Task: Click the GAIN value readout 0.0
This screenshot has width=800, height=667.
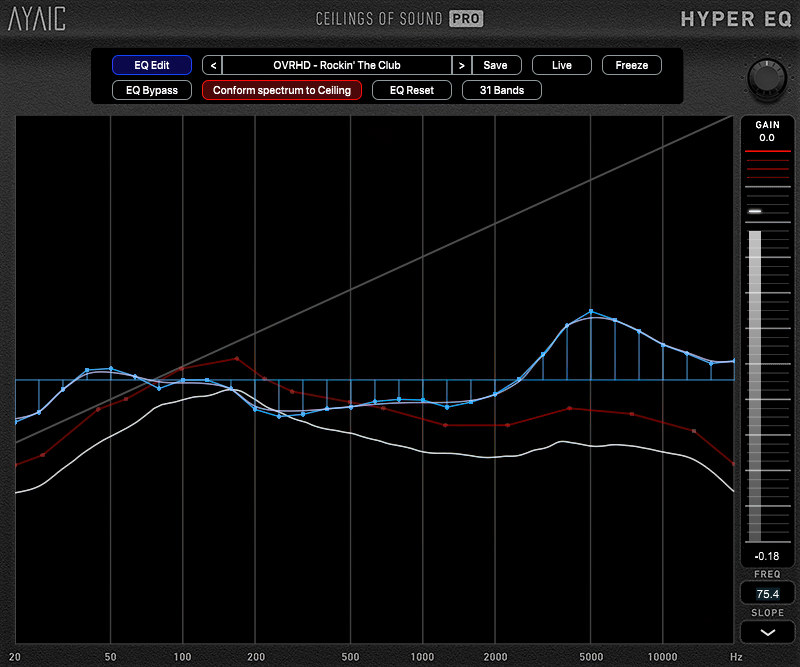Action: 767,138
